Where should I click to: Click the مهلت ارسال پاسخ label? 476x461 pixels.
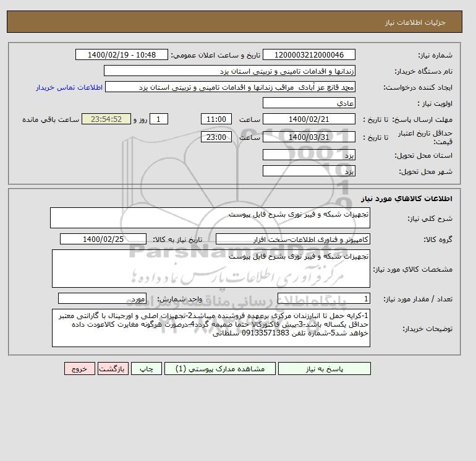(422, 119)
